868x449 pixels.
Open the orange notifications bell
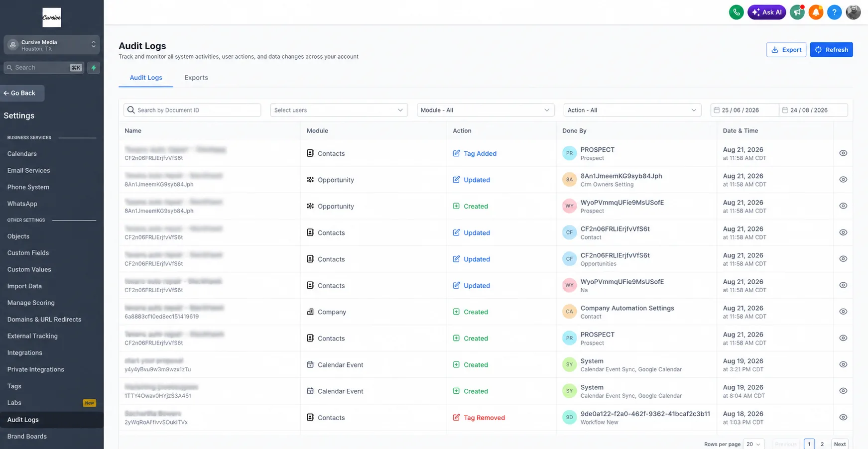pyautogui.click(x=816, y=12)
